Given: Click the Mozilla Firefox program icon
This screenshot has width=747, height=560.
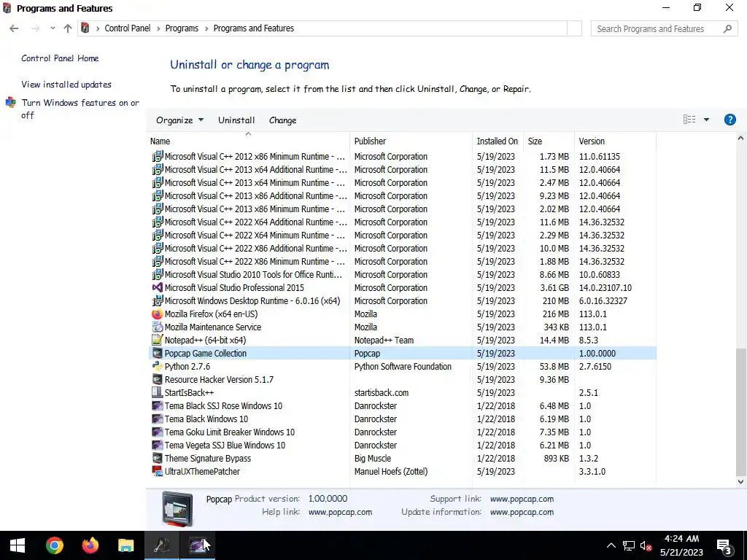Looking at the screenshot, I should pyautogui.click(x=158, y=314).
